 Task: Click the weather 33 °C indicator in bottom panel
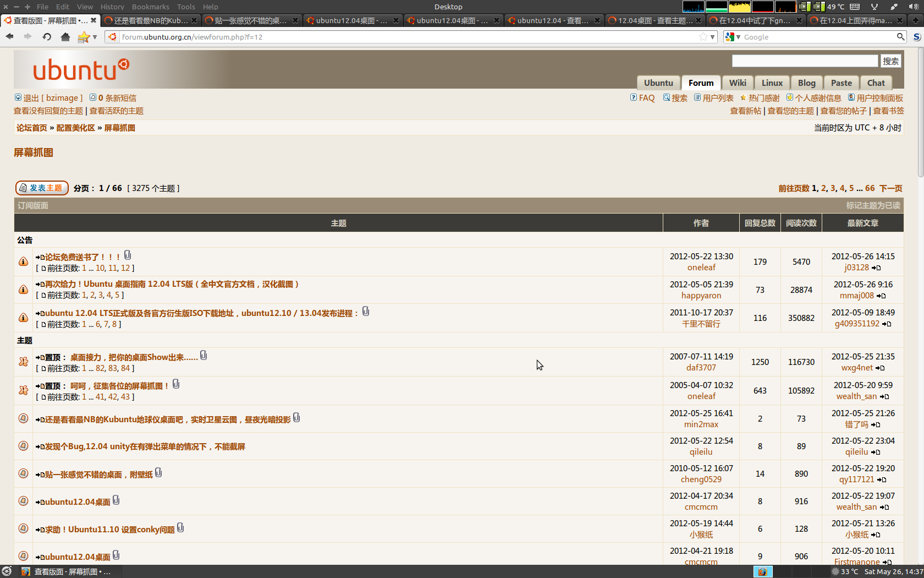(845, 571)
